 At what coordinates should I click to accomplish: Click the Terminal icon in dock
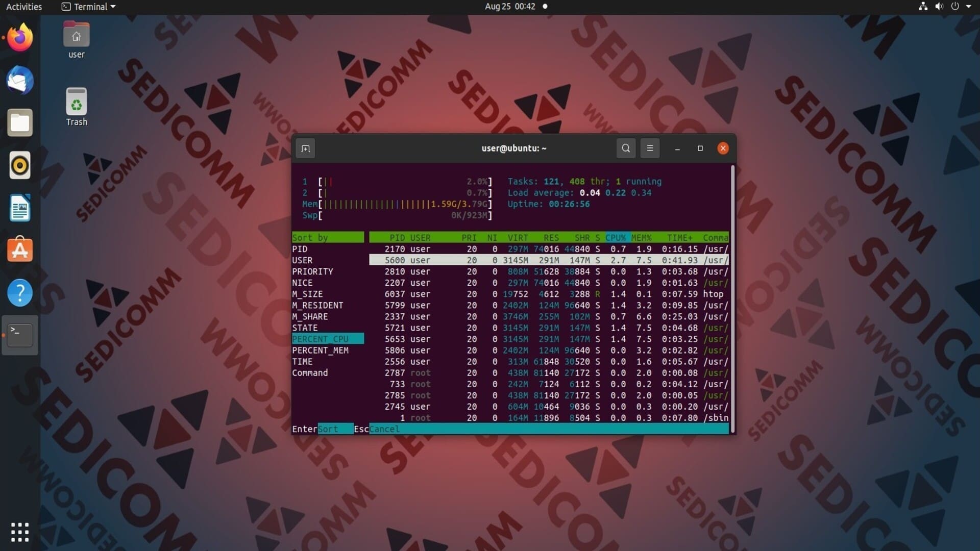[20, 335]
